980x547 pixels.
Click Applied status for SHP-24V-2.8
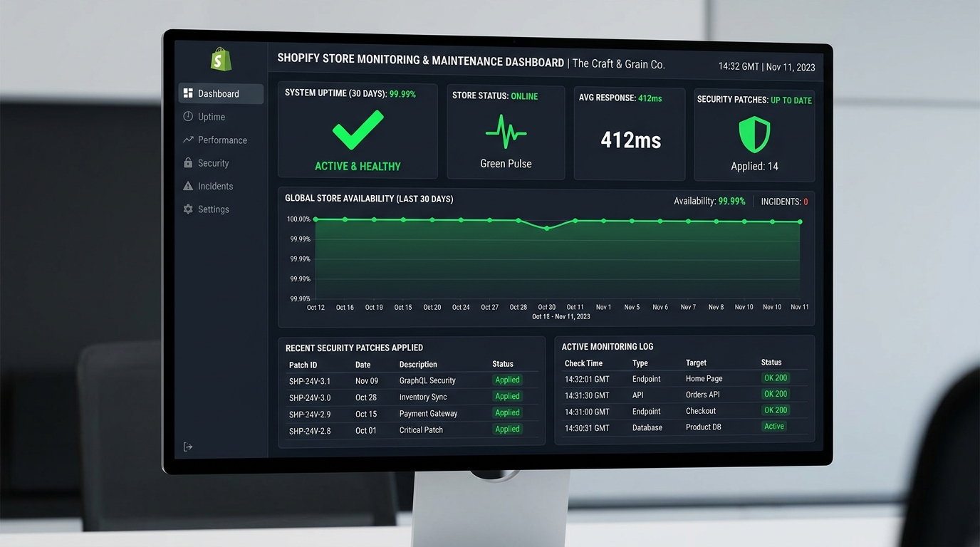[508, 429]
